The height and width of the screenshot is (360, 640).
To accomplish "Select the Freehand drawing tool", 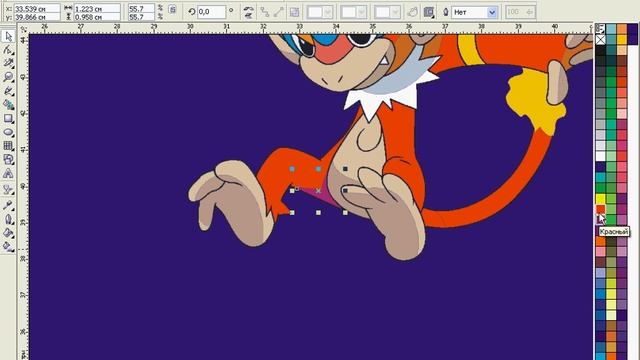I will (x=8, y=91).
